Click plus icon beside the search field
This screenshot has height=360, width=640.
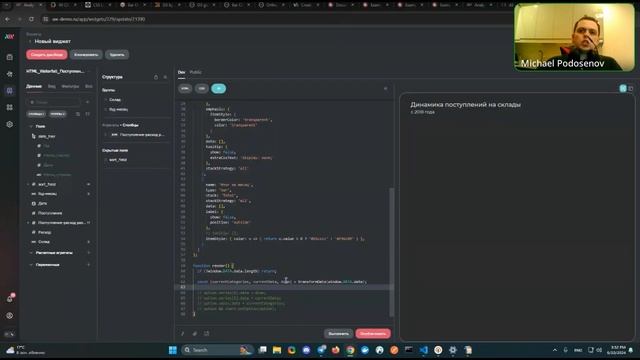click(x=87, y=102)
